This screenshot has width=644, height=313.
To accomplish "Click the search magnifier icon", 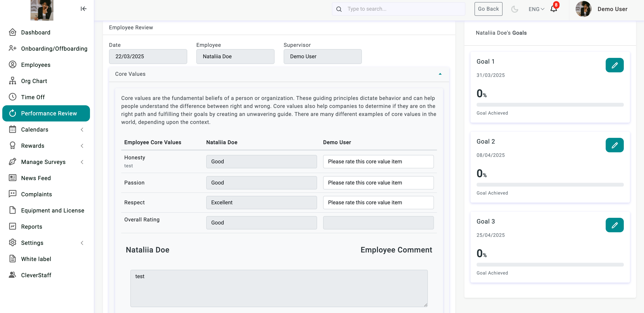I will point(339,9).
